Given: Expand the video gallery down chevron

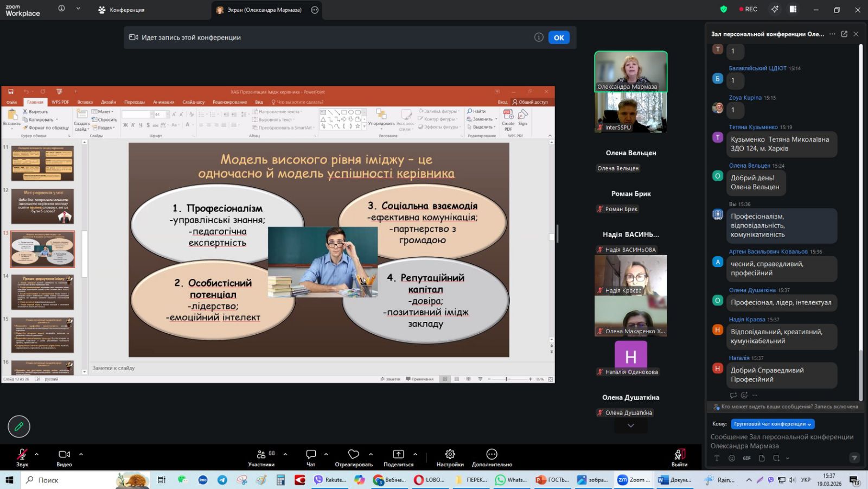Looking at the screenshot, I should 630,426.
